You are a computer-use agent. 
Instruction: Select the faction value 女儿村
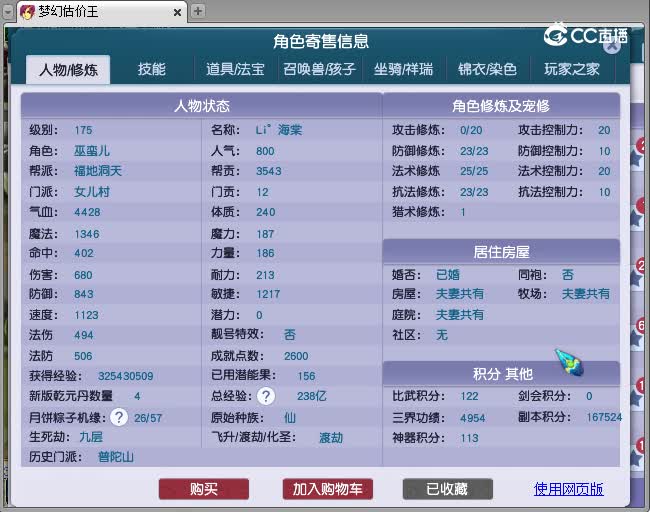pos(92,192)
